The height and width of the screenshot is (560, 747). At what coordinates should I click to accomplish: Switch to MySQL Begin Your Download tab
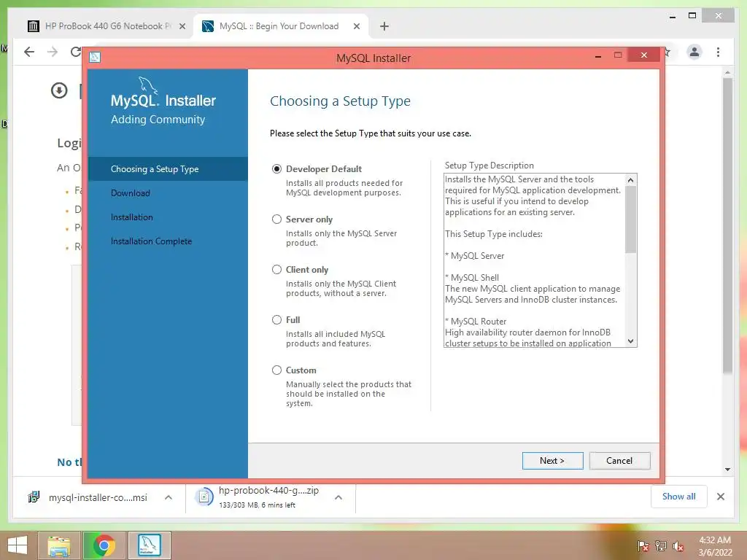point(281,26)
